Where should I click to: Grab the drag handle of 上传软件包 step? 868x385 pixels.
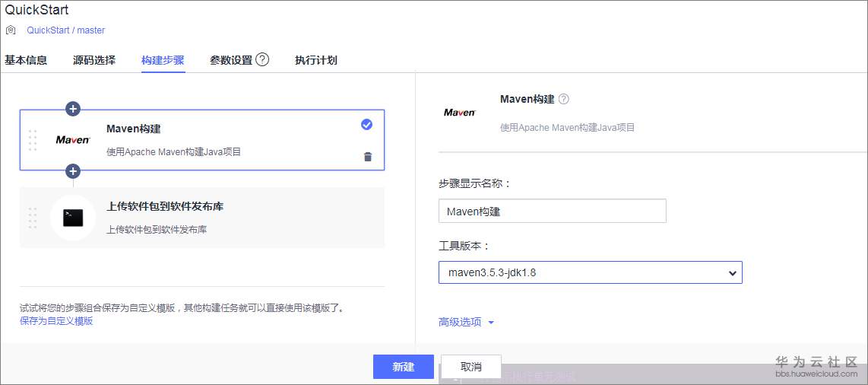[x=33, y=218]
